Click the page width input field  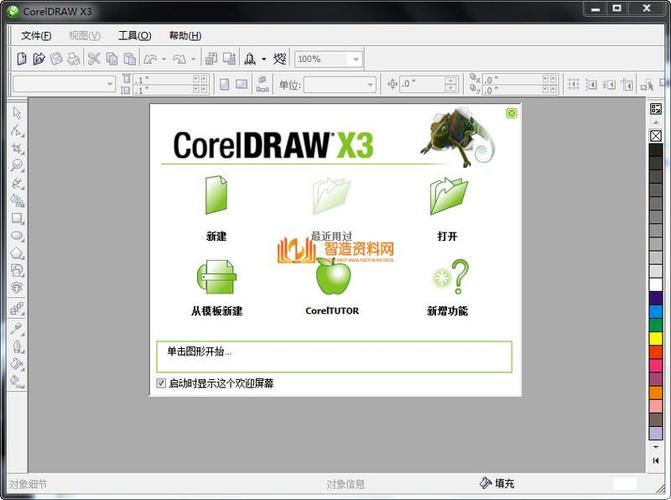pos(163,80)
